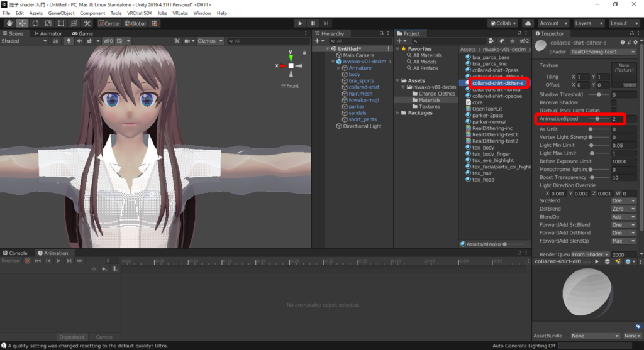Open the Shaded draw mode dropdown

coord(24,41)
